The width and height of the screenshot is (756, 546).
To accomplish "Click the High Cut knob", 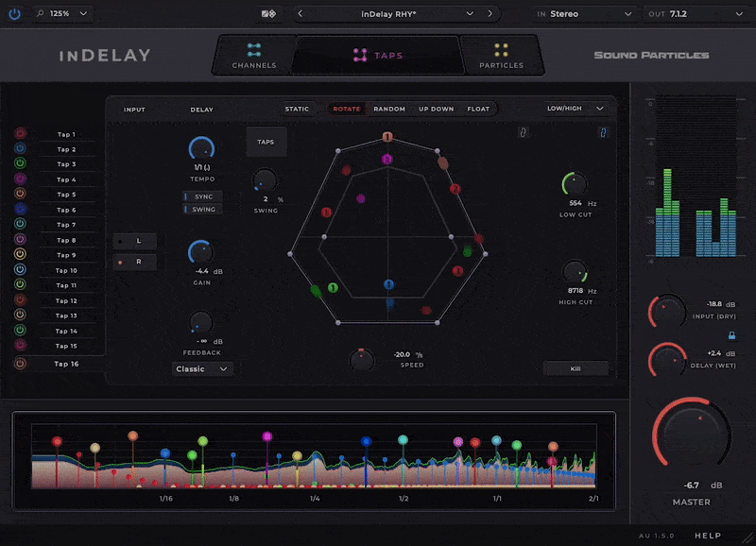I will [x=575, y=272].
